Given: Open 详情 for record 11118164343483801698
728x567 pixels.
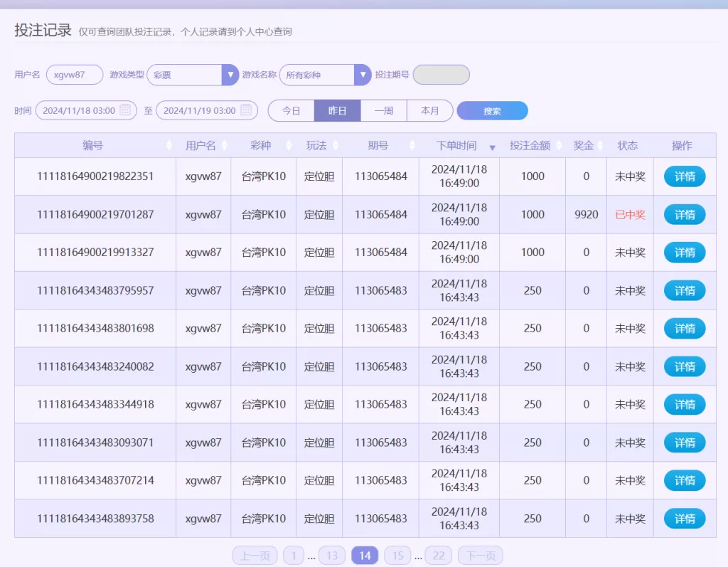Looking at the screenshot, I should (x=685, y=329).
